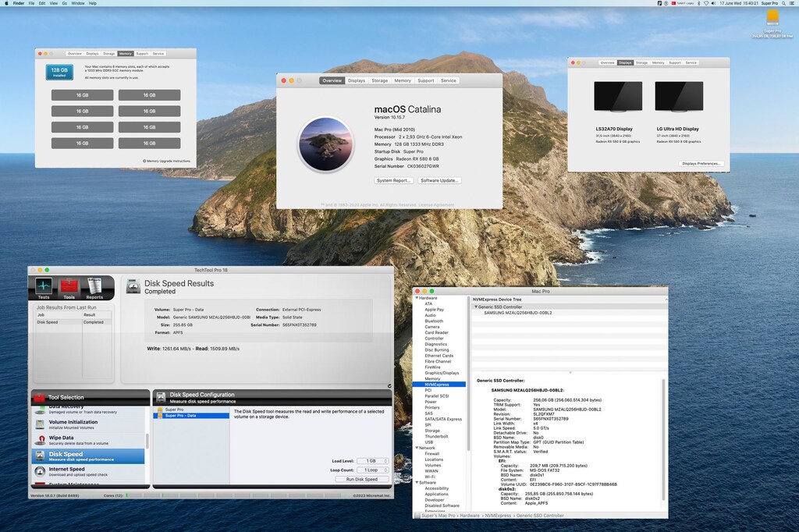This screenshot has height=532, width=799.
Task: Open the Tools section in TechTool Pro
Action: 69,289
